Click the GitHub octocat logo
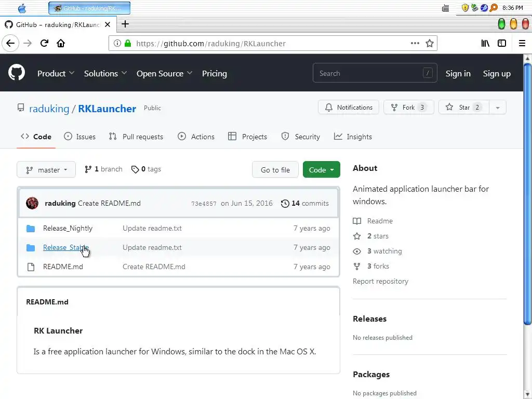Screen dimensions: 532x399 (x=17, y=72)
